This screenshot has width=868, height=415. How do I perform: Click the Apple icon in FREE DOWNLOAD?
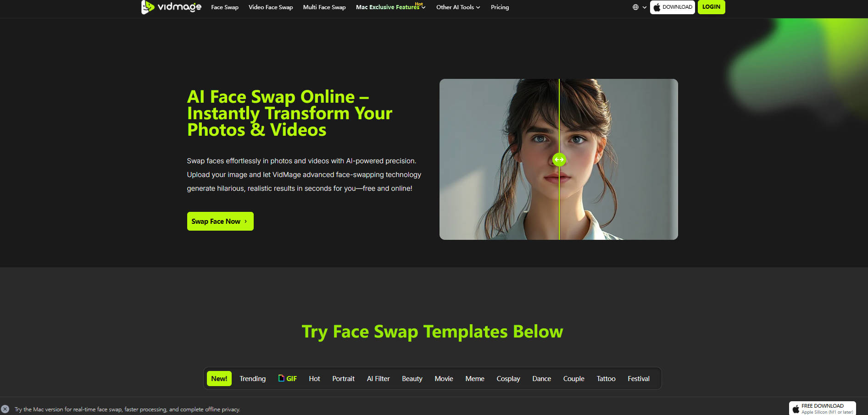796,409
